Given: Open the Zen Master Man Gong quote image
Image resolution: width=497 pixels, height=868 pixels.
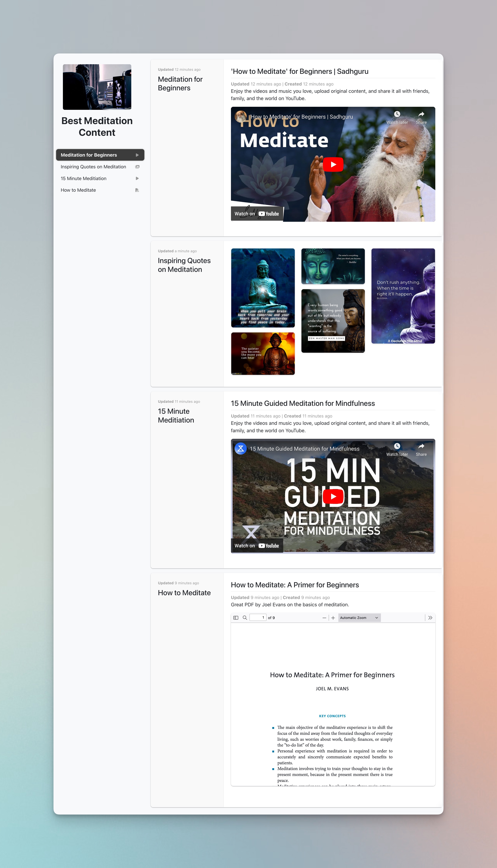Looking at the screenshot, I should (333, 321).
